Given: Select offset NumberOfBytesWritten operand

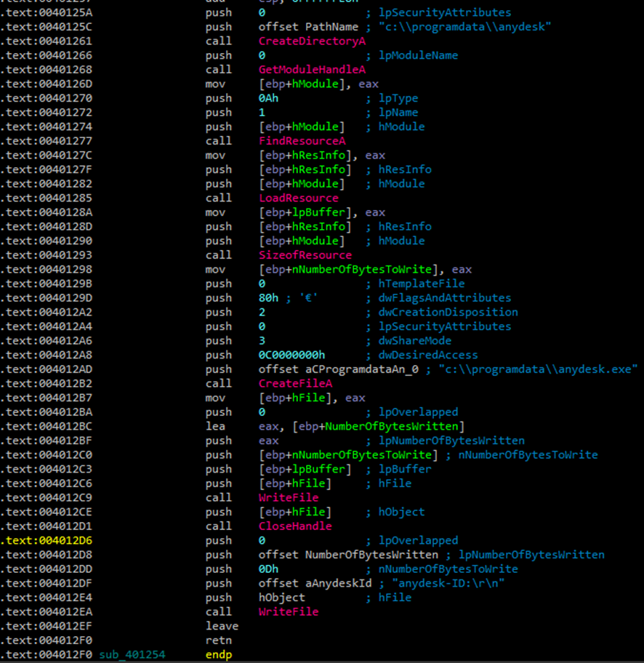Looking at the screenshot, I should click(348, 555).
